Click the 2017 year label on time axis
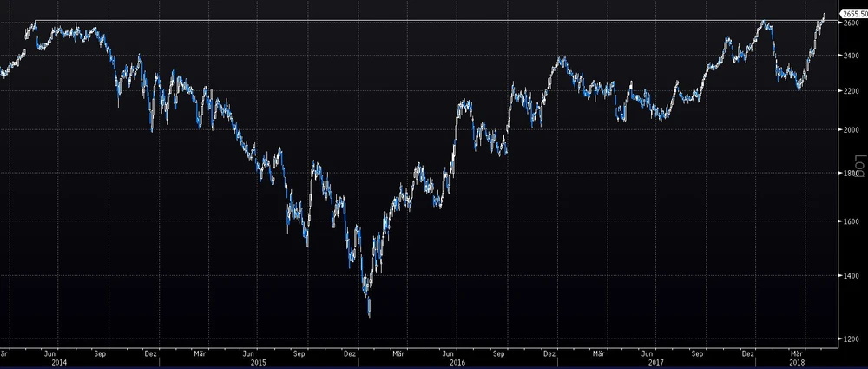Screen dimensions: 868x369 655,362
